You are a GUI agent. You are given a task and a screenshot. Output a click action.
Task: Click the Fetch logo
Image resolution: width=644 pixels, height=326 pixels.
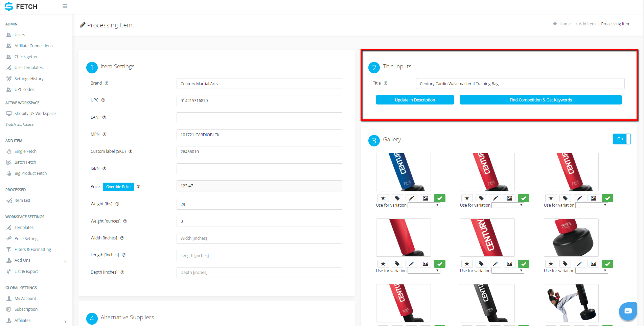click(21, 6)
